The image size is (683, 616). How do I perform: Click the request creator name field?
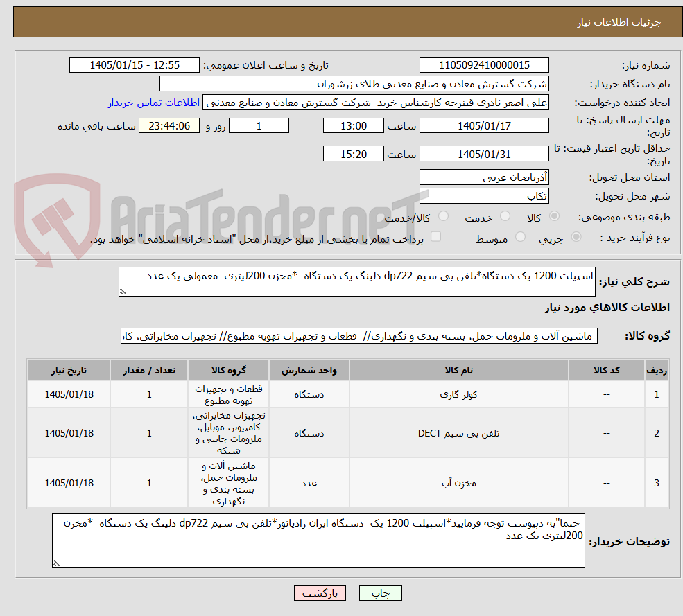click(x=375, y=103)
